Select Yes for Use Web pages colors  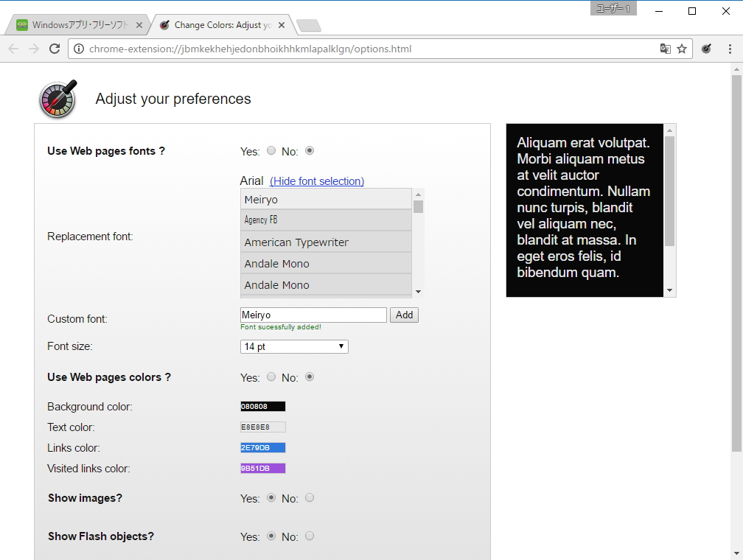tap(271, 377)
